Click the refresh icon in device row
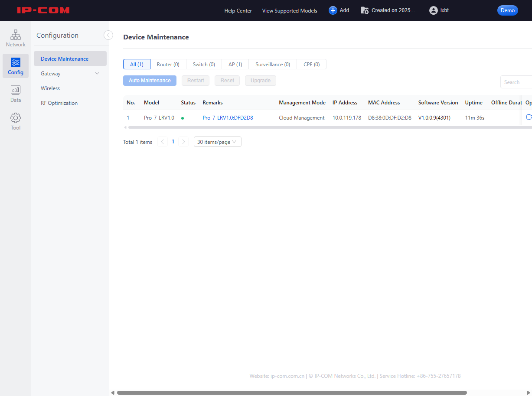The height and width of the screenshot is (396, 532). pos(529,117)
